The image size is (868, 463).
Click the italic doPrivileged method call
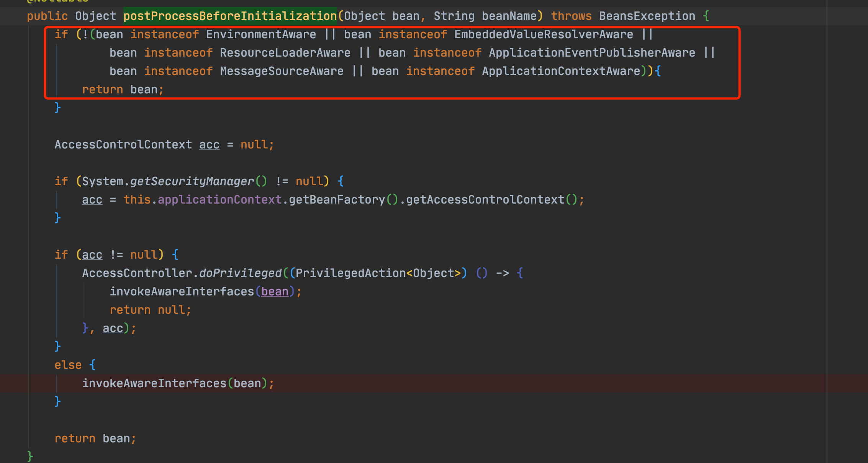click(240, 273)
